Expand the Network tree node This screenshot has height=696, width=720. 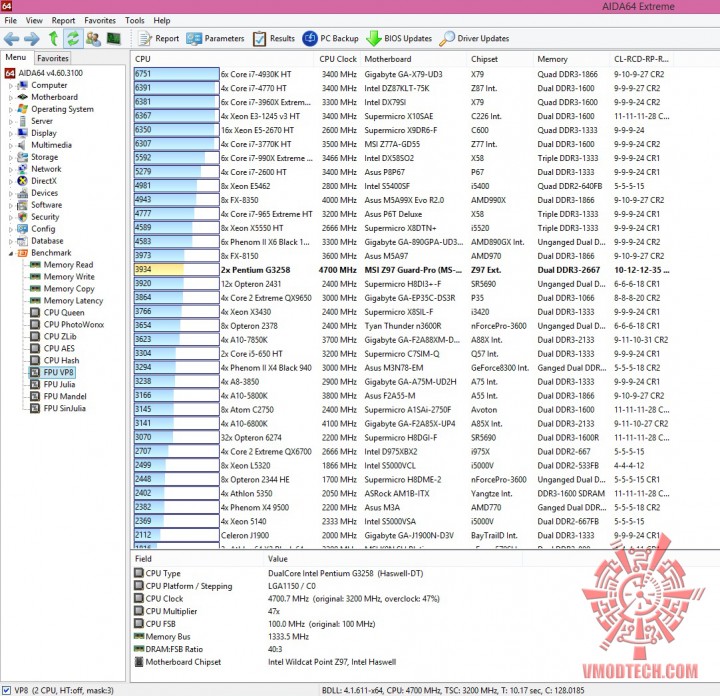click(11, 169)
